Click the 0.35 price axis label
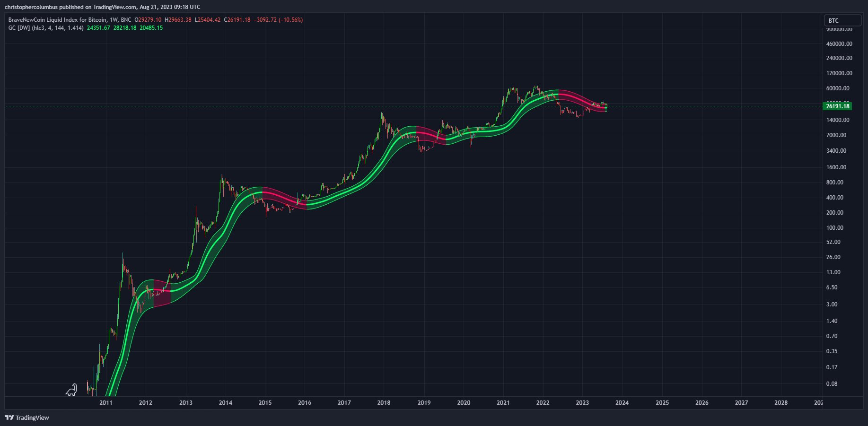868x426 pixels. [832, 351]
